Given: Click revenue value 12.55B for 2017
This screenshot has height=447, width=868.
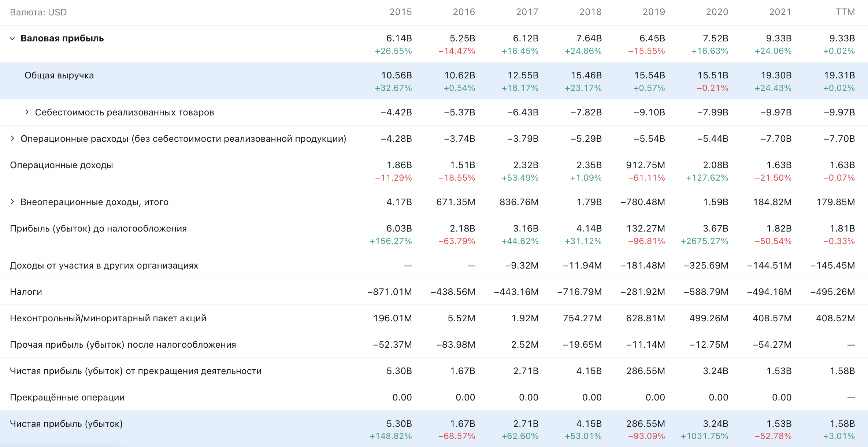Looking at the screenshot, I should (523, 75).
